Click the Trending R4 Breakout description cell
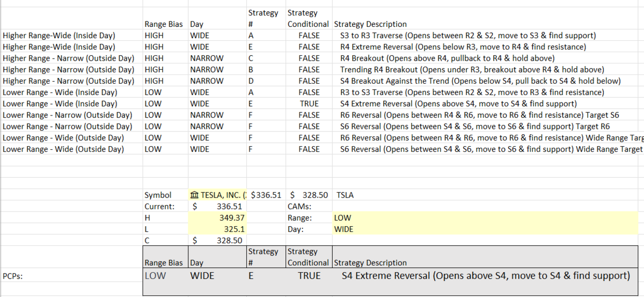This screenshot has width=644, height=297. [472, 70]
